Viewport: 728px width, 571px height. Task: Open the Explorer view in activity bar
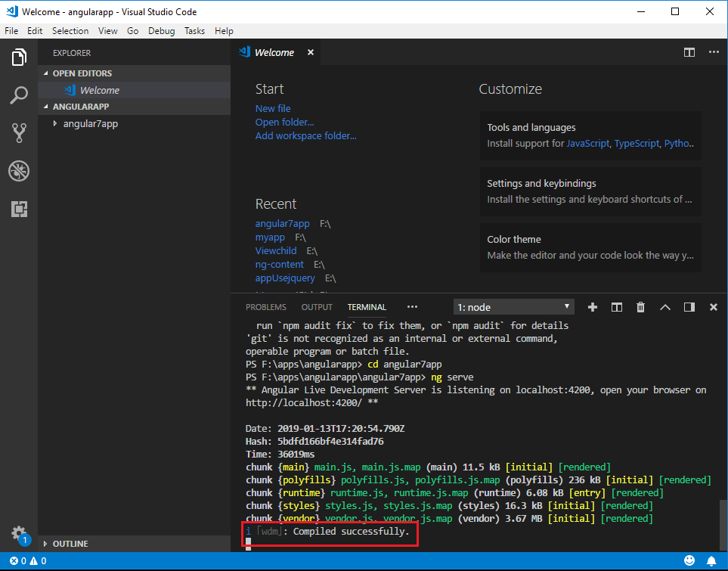point(19,57)
